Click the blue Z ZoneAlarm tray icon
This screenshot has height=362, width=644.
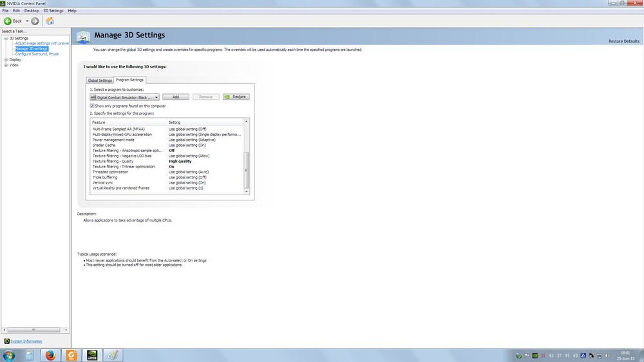click(x=583, y=356)
